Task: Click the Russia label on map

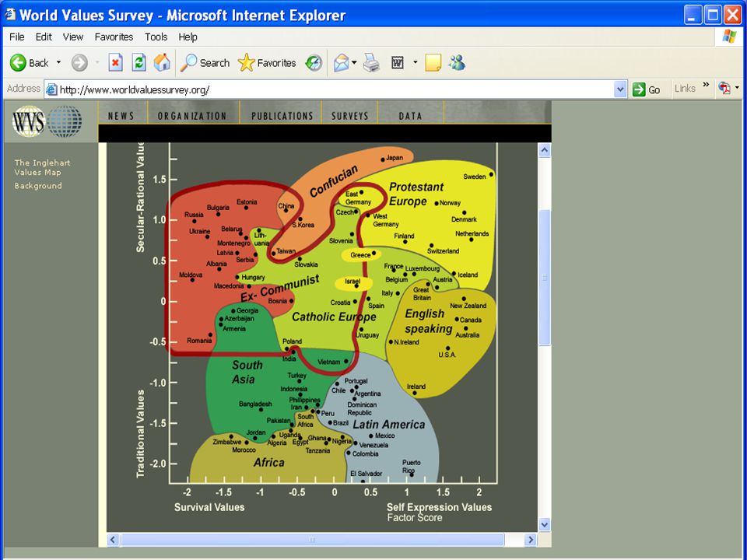Action: (x=194, y=215)
